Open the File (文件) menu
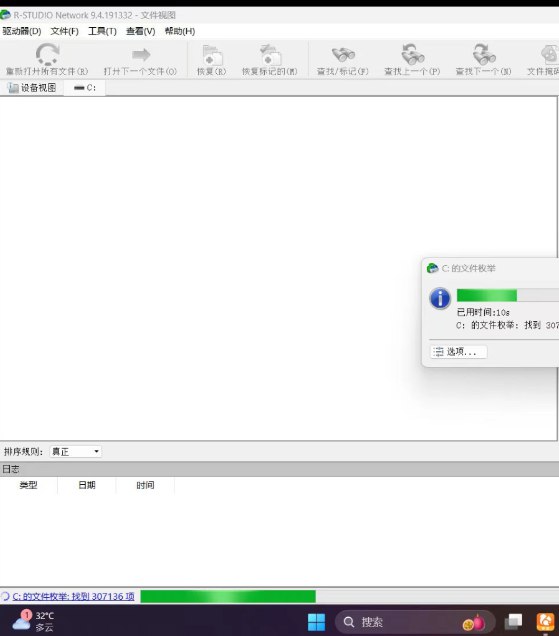 (64, 31)
